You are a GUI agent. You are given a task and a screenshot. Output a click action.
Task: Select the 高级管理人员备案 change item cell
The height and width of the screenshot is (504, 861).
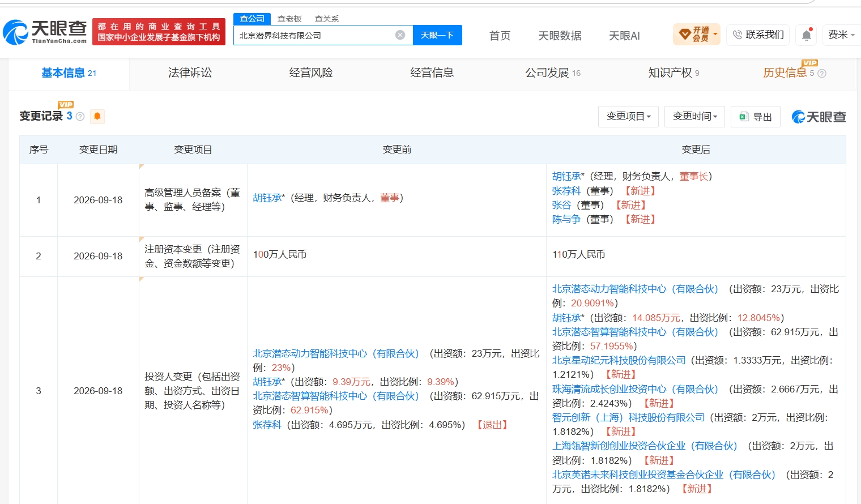[x=193, y=200]
